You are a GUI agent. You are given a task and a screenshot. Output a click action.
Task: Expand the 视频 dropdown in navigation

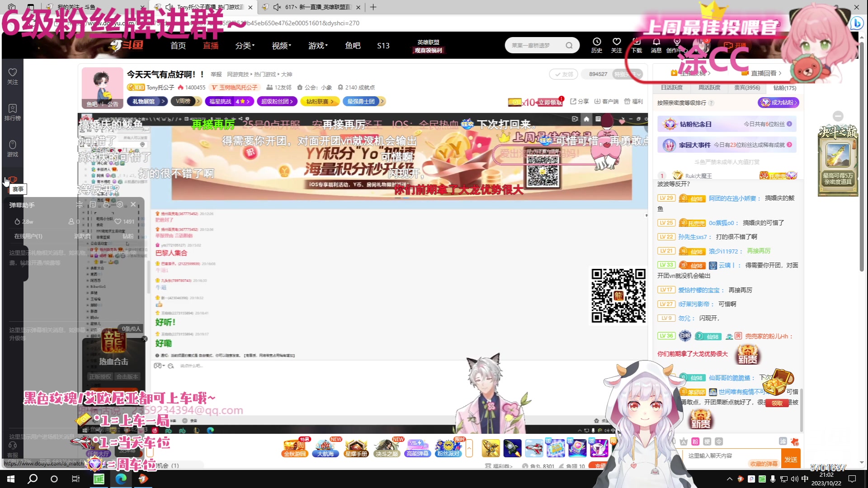(282, 45)
